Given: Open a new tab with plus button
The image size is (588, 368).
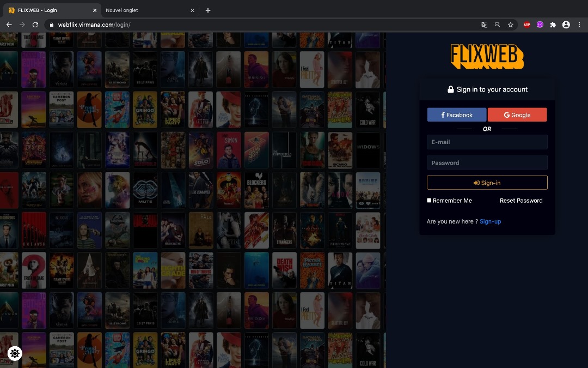Looking at the screenshot, I should click(x=208, y=10).
